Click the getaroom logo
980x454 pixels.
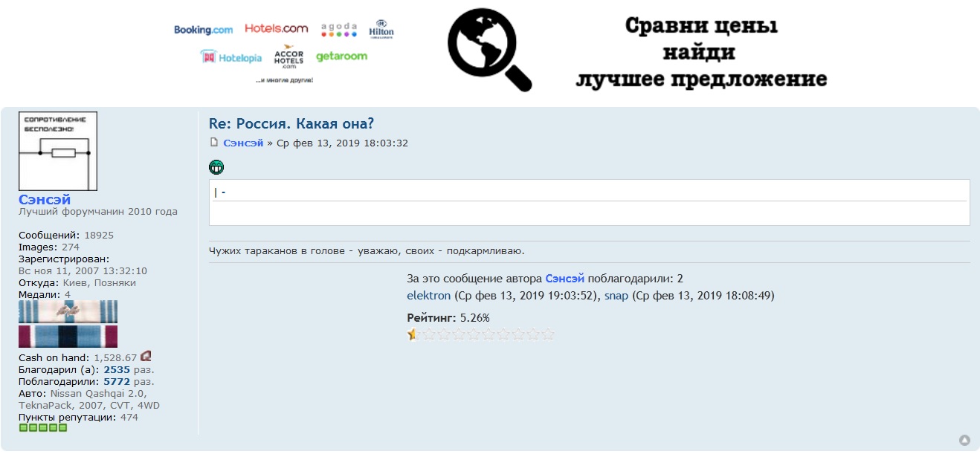point(341,56)
